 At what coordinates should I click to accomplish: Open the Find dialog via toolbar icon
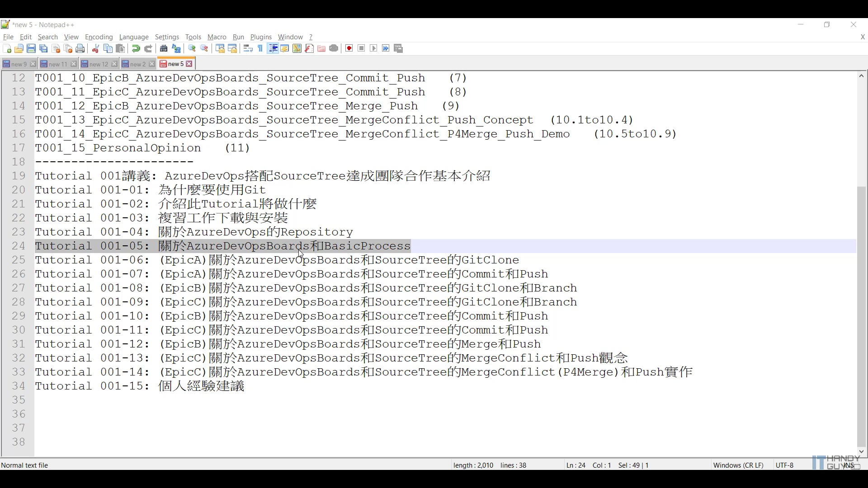(x=163, y=48)
